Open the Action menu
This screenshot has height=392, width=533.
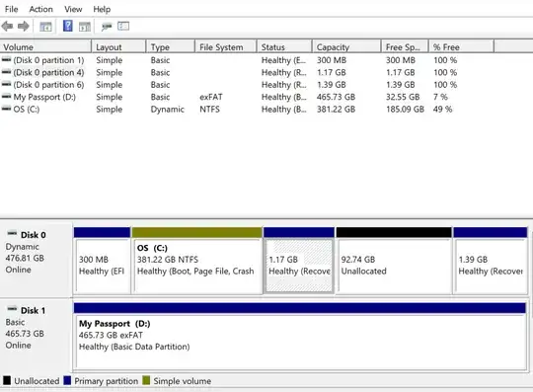click(40, 9)
